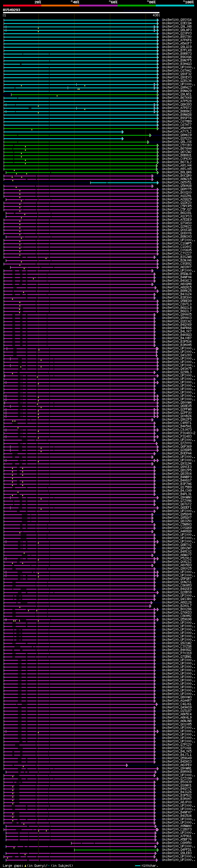
Task: Click the red ~20% identity legend segment
Action: pyautogui.click(x=22, y=6)
